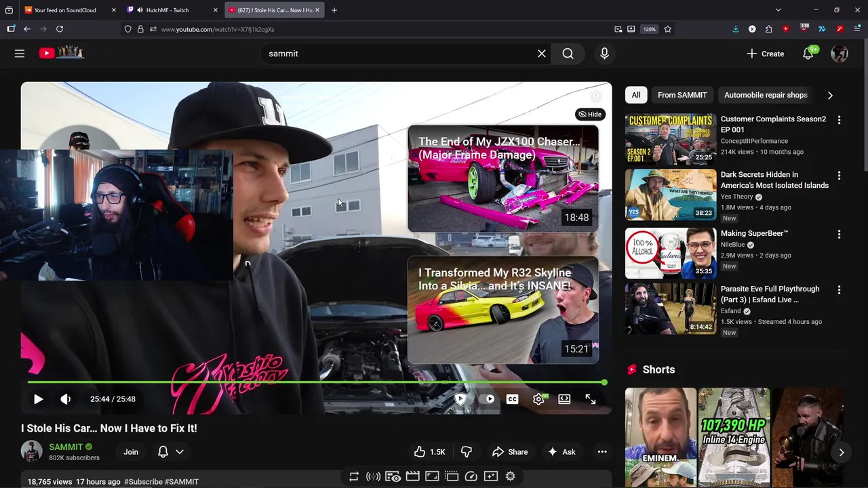
Task: Reload the page
Action: point(60,29)
